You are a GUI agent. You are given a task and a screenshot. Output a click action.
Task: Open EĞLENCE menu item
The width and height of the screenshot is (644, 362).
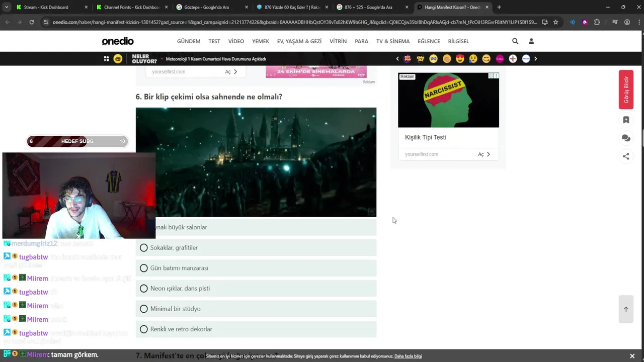point(429,41)
